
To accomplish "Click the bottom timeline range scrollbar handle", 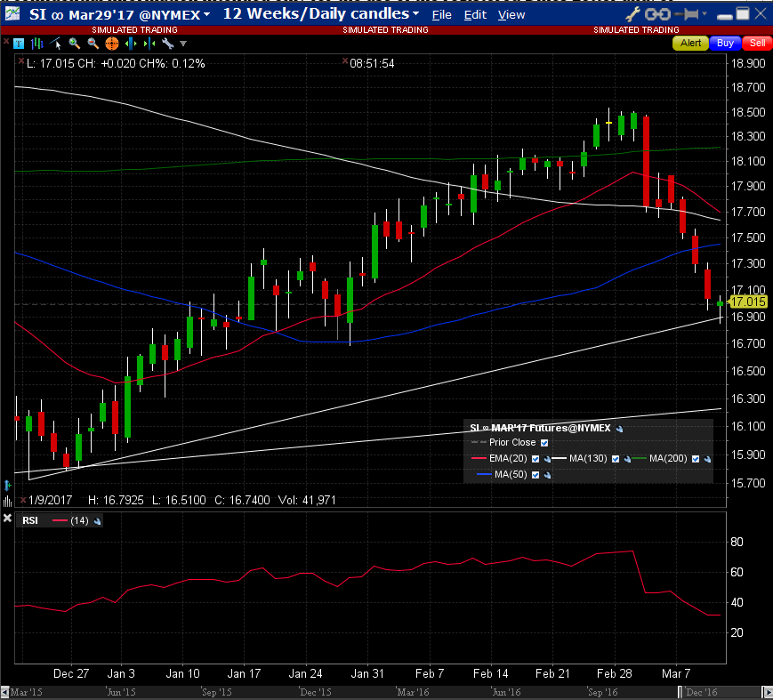I will pos(680,691).
